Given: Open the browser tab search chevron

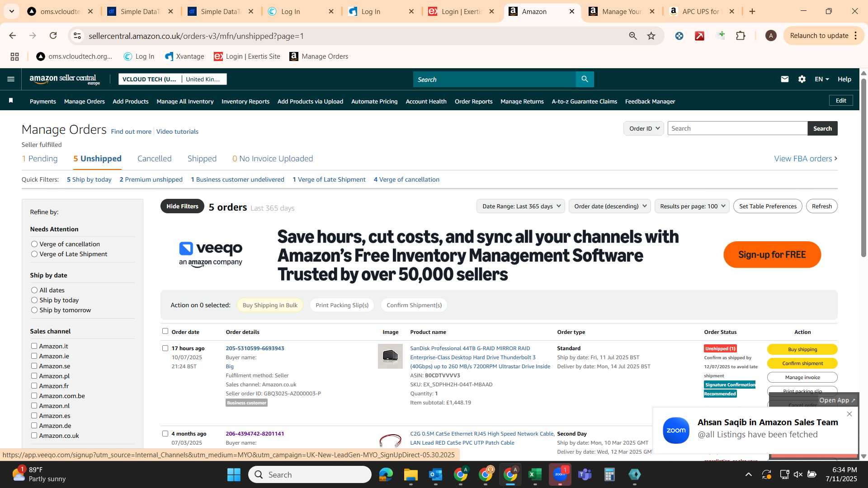Looking at the screenshot, I should (11, 11).
